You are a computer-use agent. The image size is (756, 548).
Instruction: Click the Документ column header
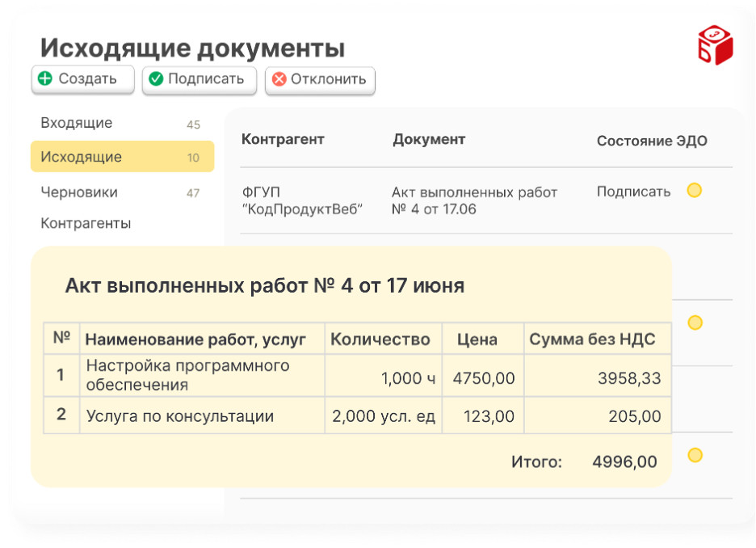coord(429,140)
